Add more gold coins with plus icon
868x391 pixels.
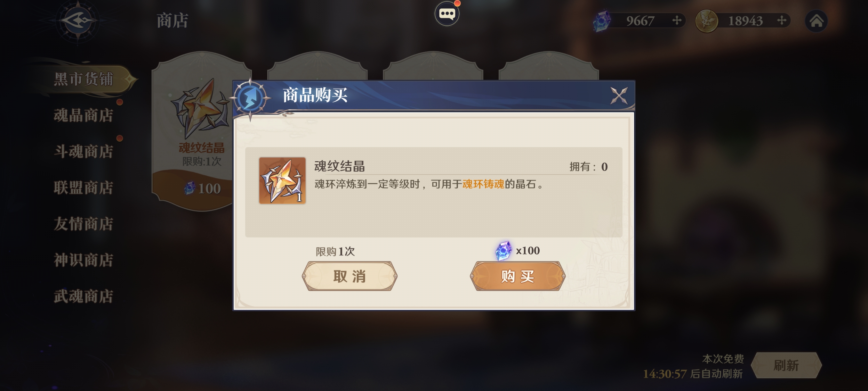(782, 21)
